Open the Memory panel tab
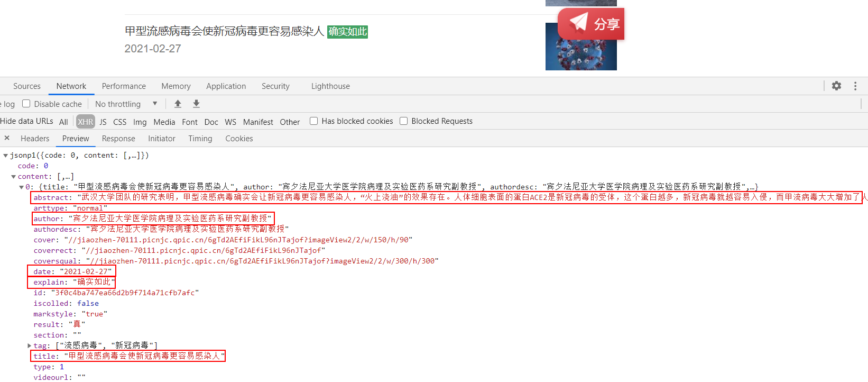The height and width of the screenshot is (382, 868). pos(176,86)
